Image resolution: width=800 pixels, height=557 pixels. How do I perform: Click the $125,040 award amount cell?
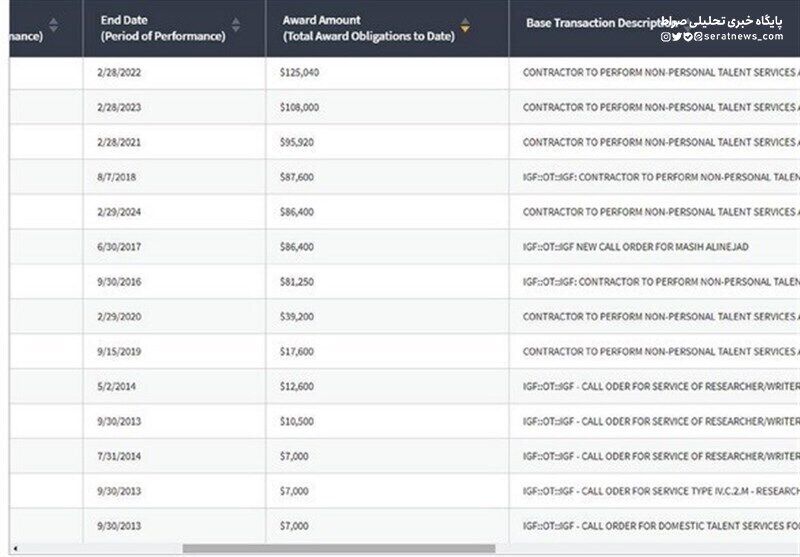tap(300, 73)
